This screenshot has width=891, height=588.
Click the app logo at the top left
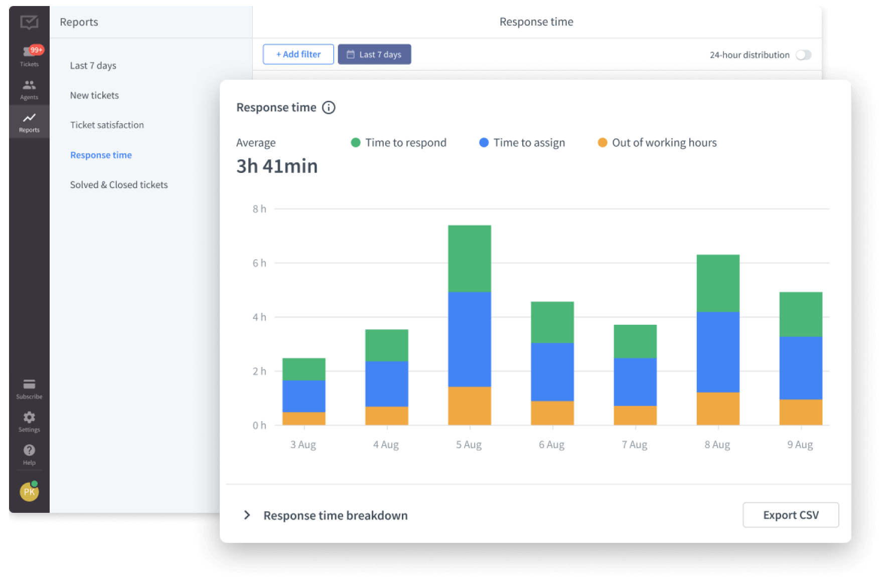[x=29, y=22]
